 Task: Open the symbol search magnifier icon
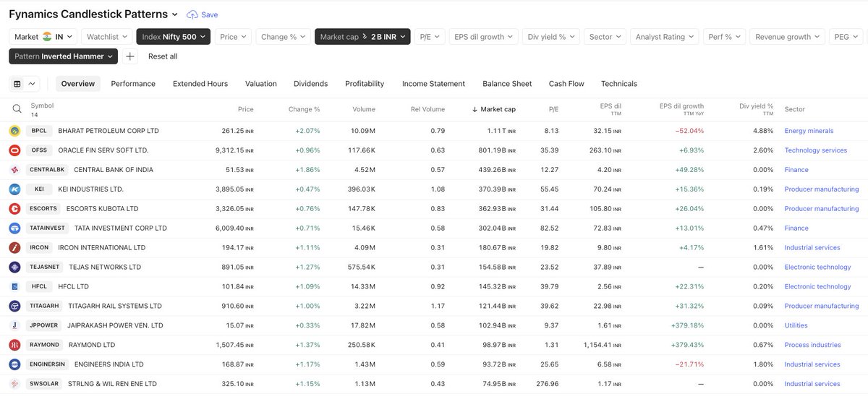(x=17, y=109)
